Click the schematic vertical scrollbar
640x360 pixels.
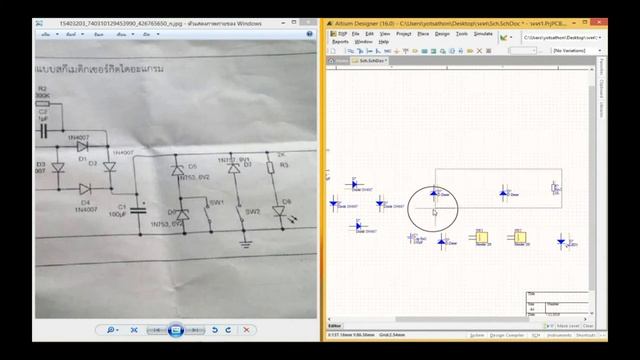(592, 188)
